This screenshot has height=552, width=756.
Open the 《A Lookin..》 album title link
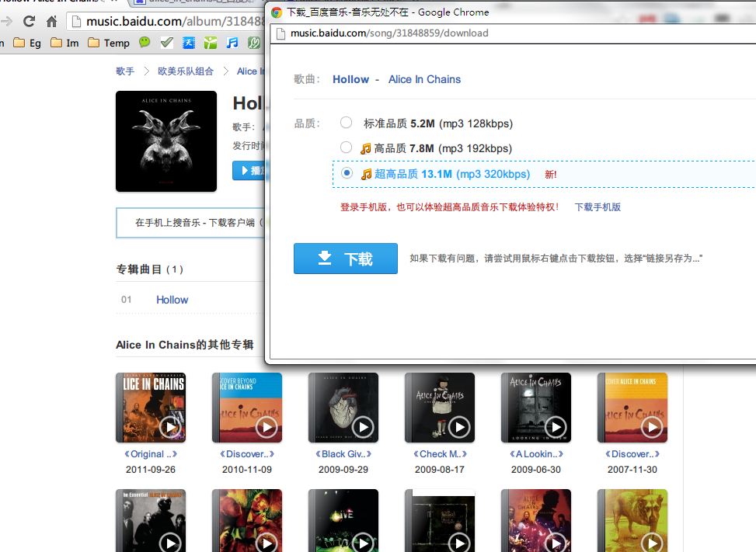pyautogui.click(x=536, y=453)
